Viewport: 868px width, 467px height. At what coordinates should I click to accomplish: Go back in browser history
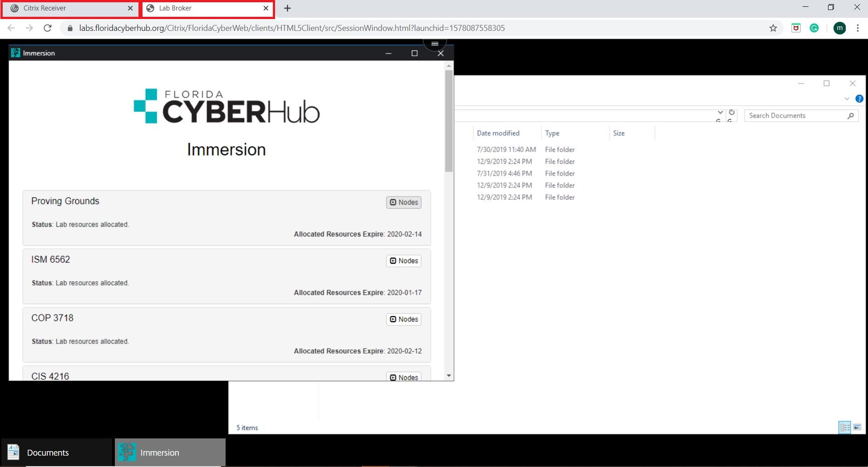[11, 28]
